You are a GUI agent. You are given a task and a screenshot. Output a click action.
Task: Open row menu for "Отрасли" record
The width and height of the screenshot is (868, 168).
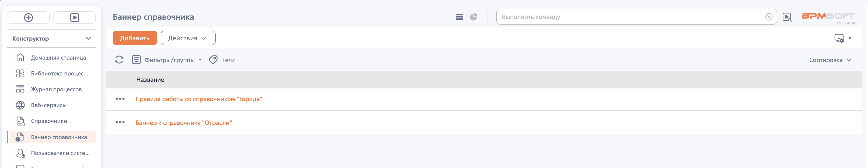click(120, 122)
